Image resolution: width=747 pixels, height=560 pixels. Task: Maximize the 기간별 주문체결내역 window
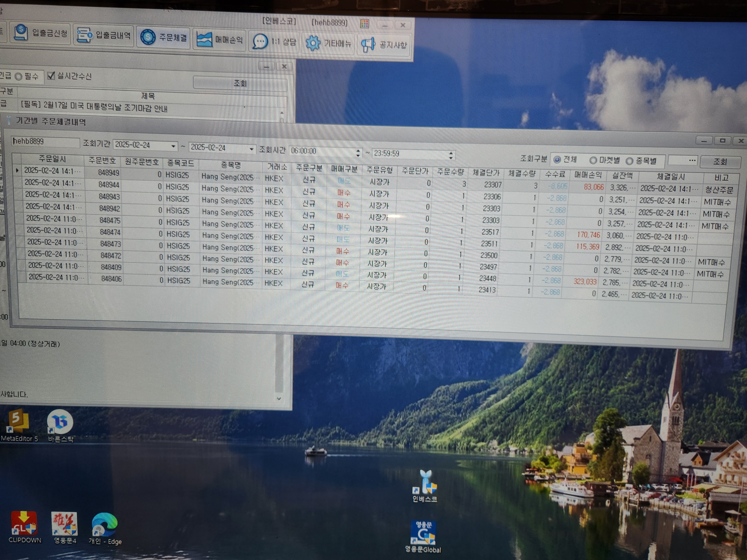coord(722,140)
